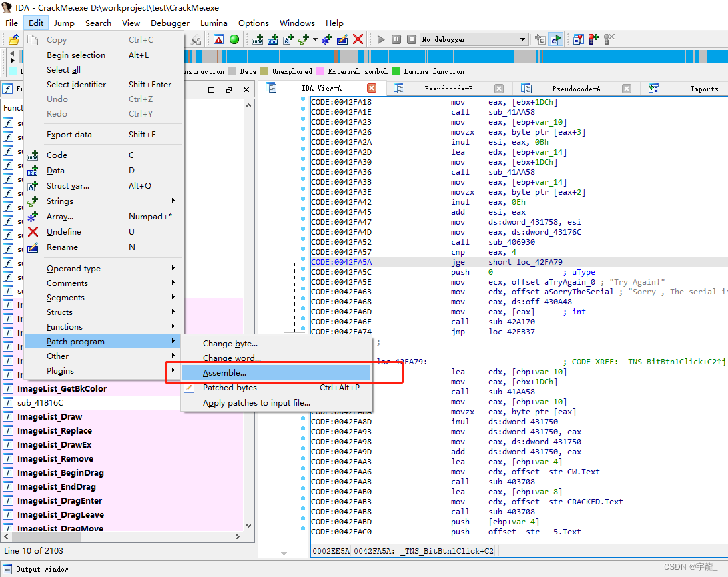Image resolution: width=728 pixels, height=577 pixels.
Task: Open the Search menu
Action: [x=98, y=23]
